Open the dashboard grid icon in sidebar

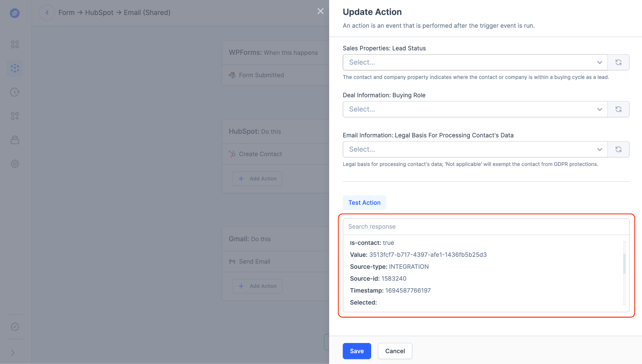click(15, 44)
